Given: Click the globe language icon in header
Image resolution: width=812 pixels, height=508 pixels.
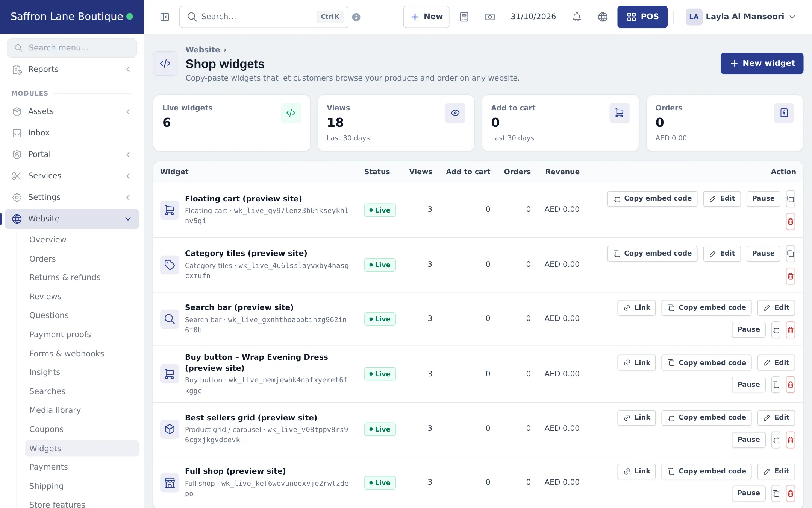Looking at the screenshot, I should 603,17.
